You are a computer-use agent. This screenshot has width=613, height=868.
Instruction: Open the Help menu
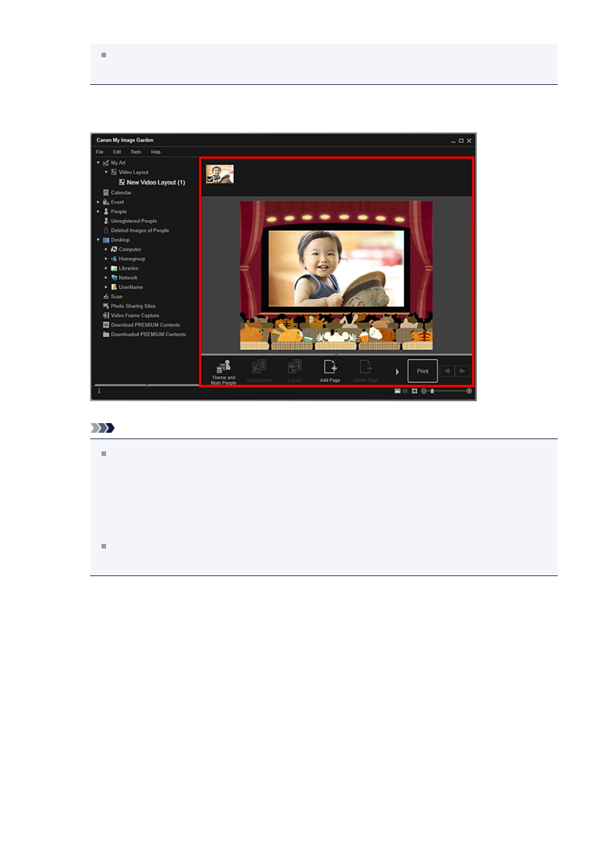pos(155,152)
